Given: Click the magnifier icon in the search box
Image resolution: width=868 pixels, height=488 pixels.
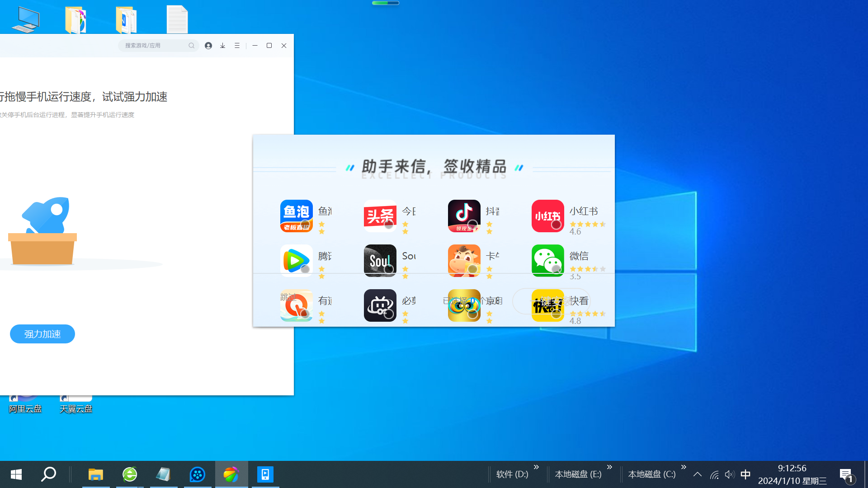Looking at the screenshot, I should (x=192, y=46).
